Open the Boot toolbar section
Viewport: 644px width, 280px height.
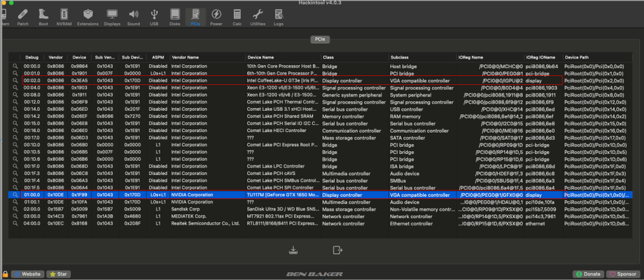tap(44, 17)
